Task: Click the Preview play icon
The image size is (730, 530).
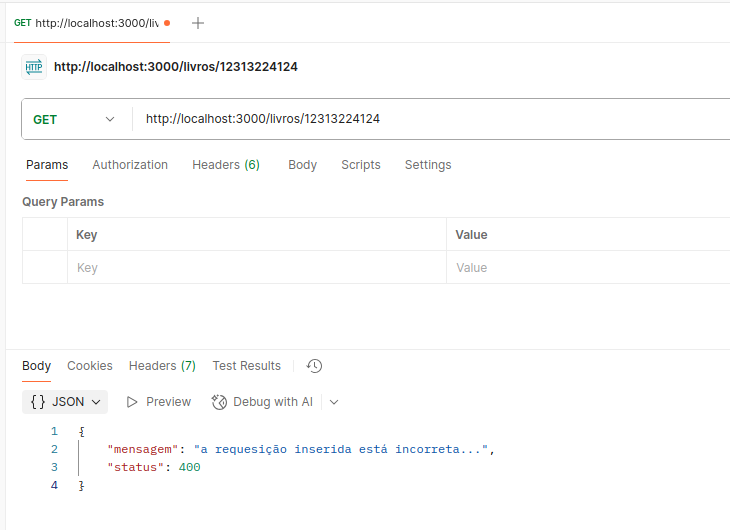Action: 132,402
